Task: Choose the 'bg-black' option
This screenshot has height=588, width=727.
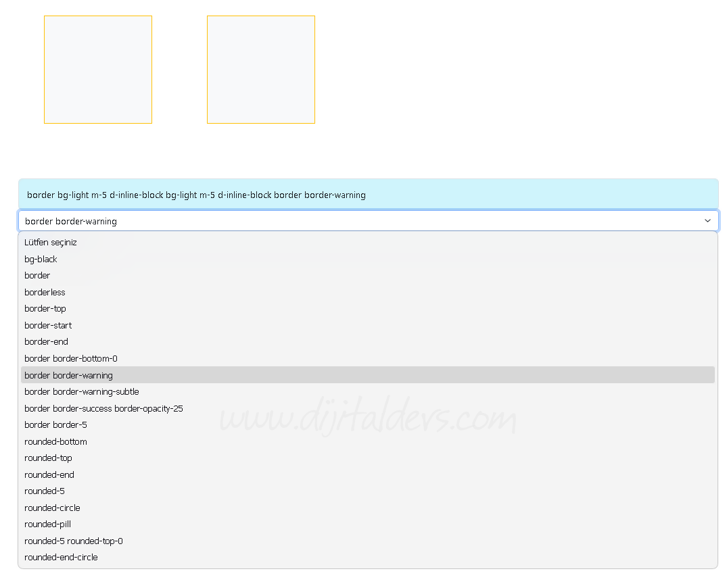Action: (41, 259)
